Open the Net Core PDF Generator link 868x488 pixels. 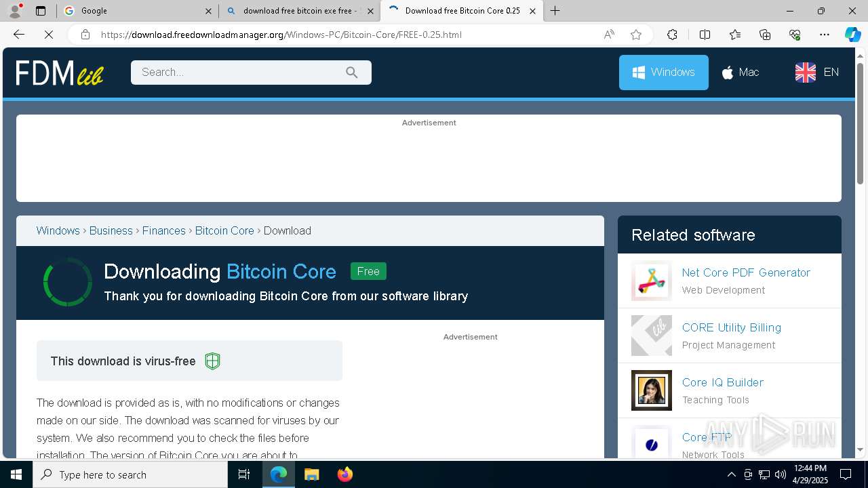[x=746, y=272]
